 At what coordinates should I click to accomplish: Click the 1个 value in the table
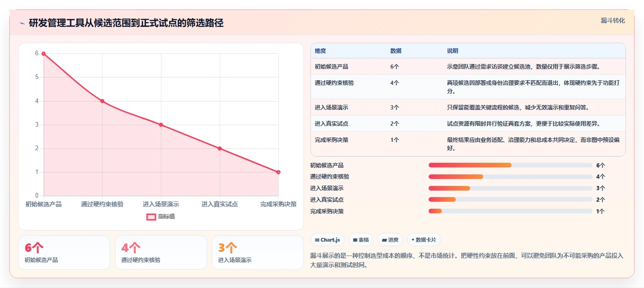395,140
